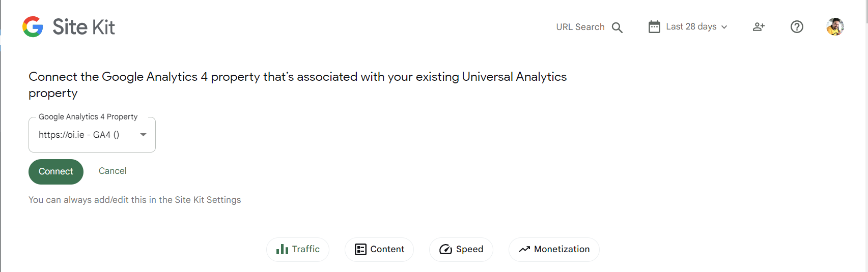868x272 pixels.
Task: Switch to the Speed section tab
Action: point(469,249)
